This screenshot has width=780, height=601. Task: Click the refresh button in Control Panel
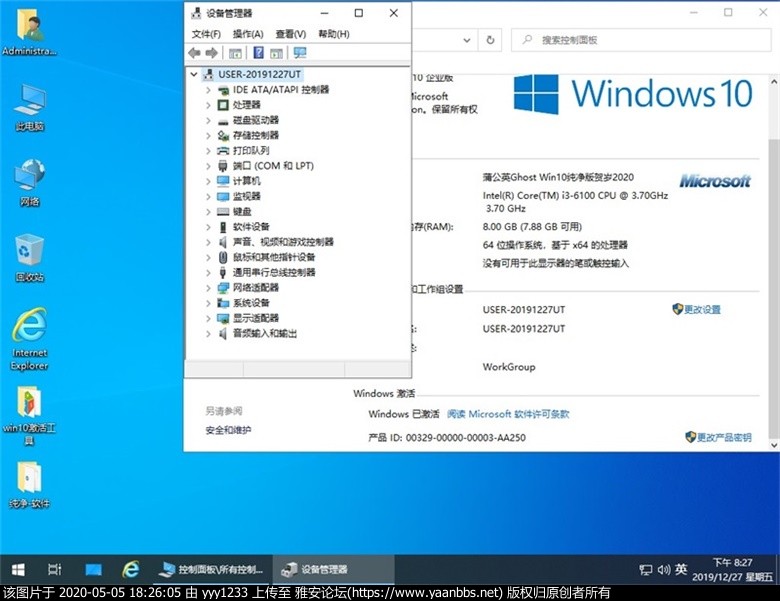point(490,40)
